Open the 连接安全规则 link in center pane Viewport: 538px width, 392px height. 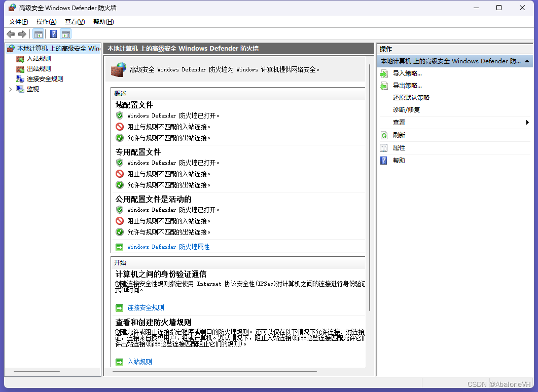pyautogui.click(x=146, y=308)
